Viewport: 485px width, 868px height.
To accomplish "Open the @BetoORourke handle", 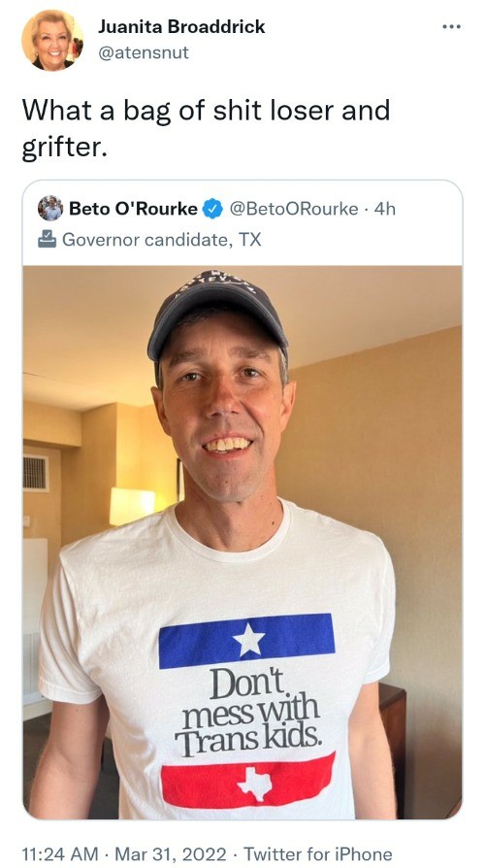I will tap(293, 209).
